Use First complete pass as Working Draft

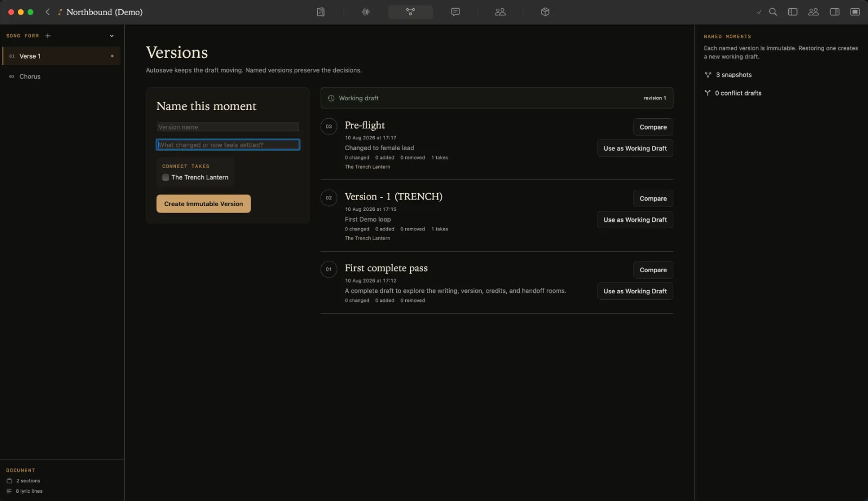coord(635,291)
